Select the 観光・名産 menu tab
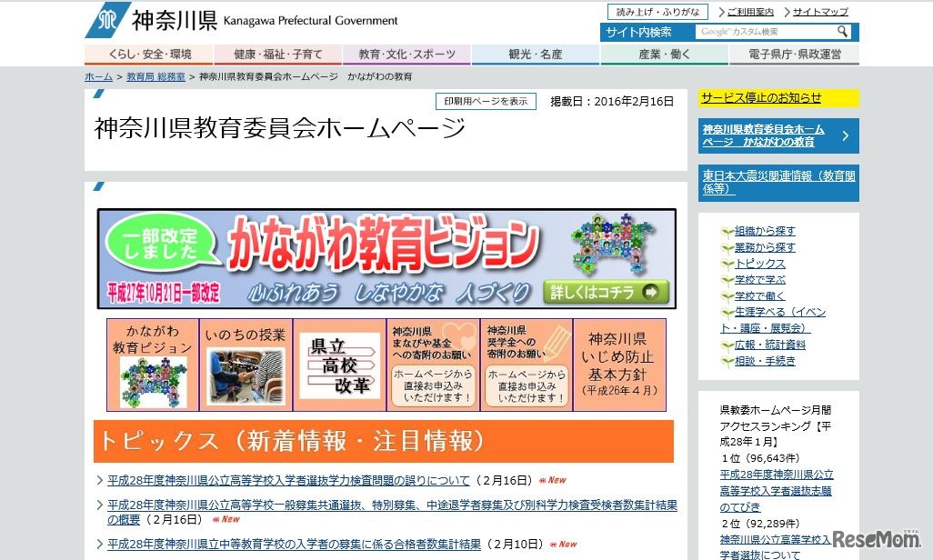Viewport: 933px width, 560px height. pyautogui.click(x=536, y=55)
